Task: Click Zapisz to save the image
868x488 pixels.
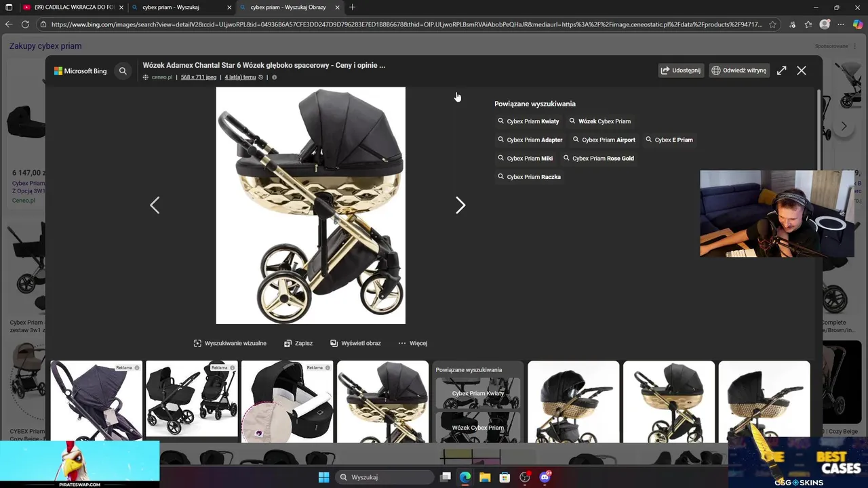Action: click(298, 343)
